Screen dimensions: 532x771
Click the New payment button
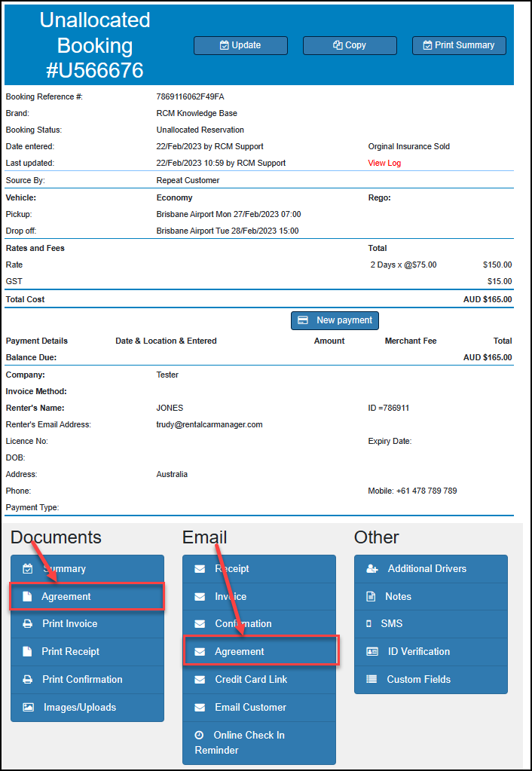335,320
